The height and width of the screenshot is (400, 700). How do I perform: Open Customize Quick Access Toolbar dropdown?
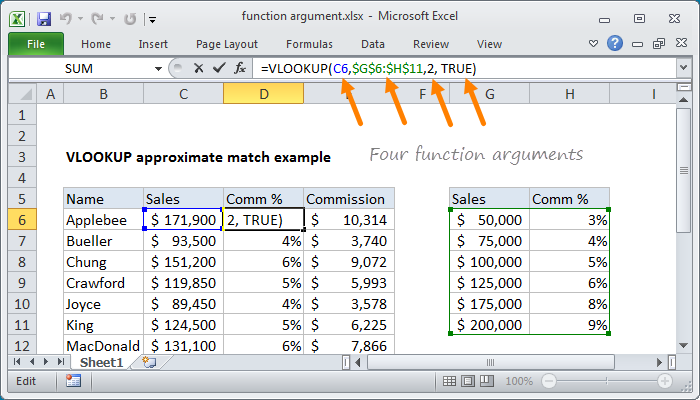[153, 20]
